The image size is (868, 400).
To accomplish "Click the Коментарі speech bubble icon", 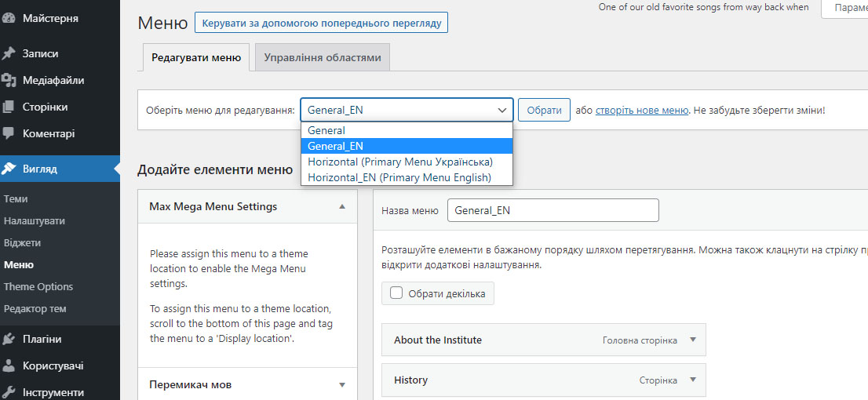I will point(9,133).
